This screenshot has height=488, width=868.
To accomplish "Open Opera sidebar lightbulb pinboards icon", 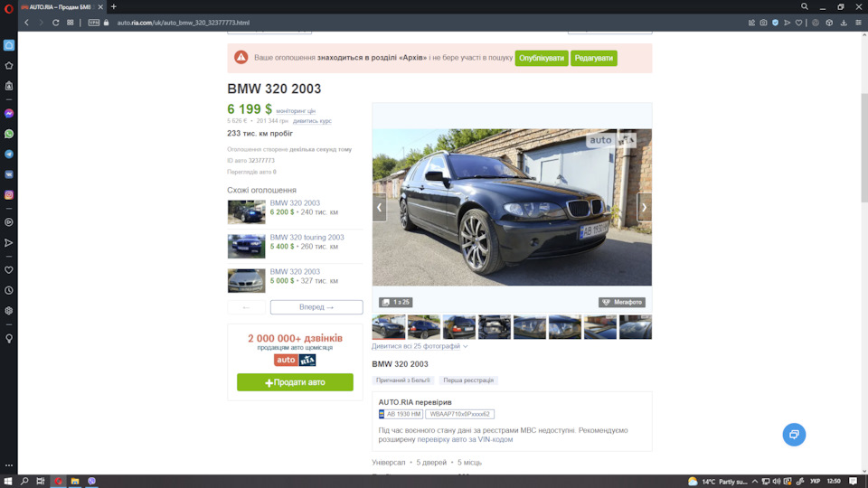I will coord(9,339).
